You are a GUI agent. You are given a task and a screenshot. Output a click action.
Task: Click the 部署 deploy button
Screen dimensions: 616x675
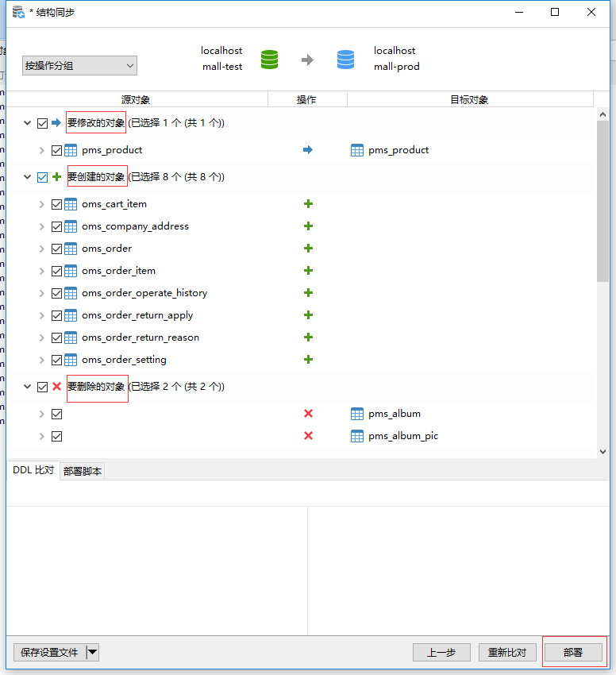(x=572, y=652)
